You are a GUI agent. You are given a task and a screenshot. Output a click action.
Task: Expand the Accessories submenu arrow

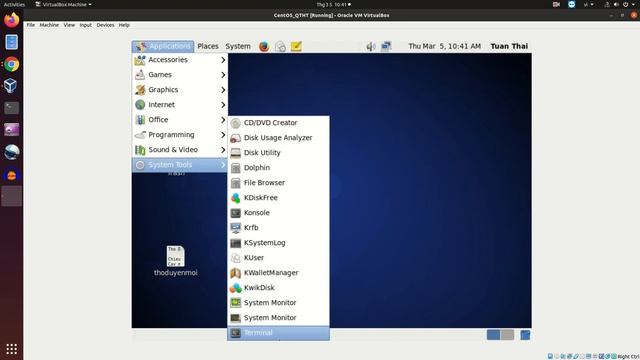[223, 60]
